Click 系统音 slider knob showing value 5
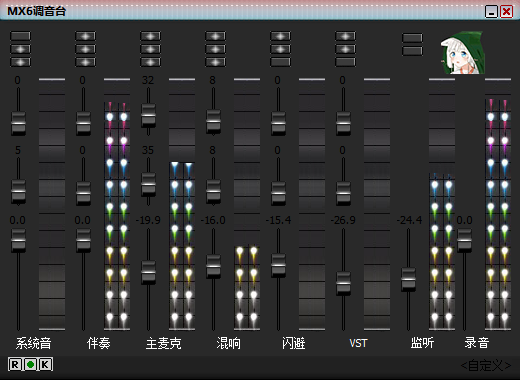 point(18,192)
